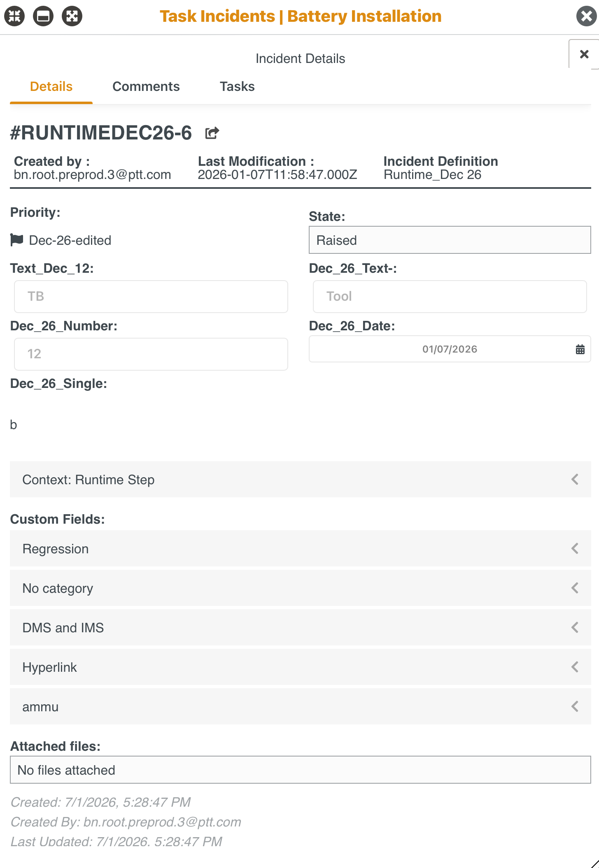Expand the No category section
The width and height of the screenshot is (599, 868).
tap(575, 588)
